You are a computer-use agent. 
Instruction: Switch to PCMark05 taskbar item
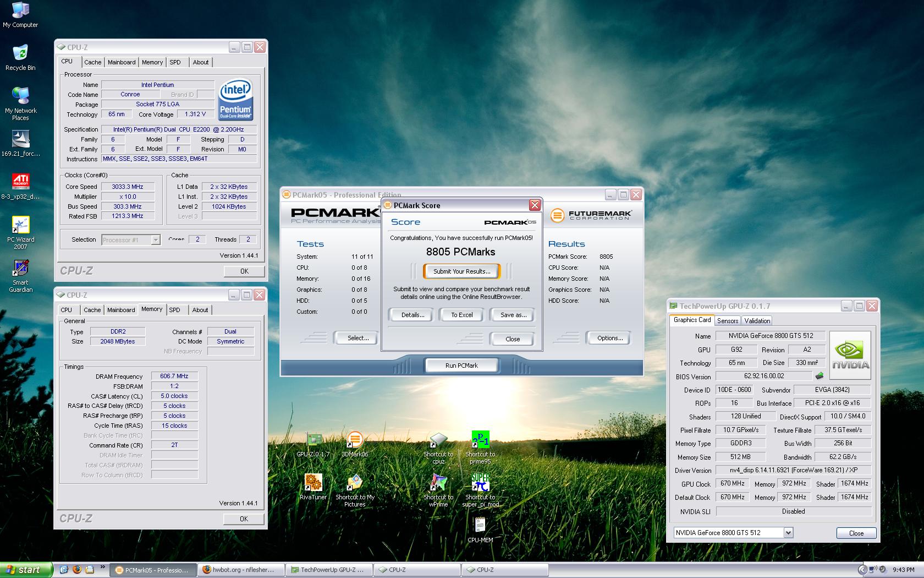(153, 570)
